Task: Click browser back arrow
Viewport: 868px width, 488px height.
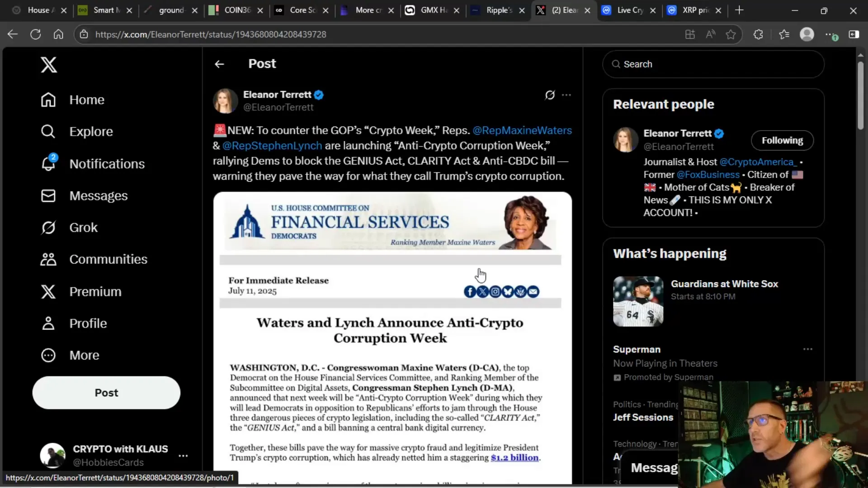Action: pyautogui.click(x=13, y=34)
